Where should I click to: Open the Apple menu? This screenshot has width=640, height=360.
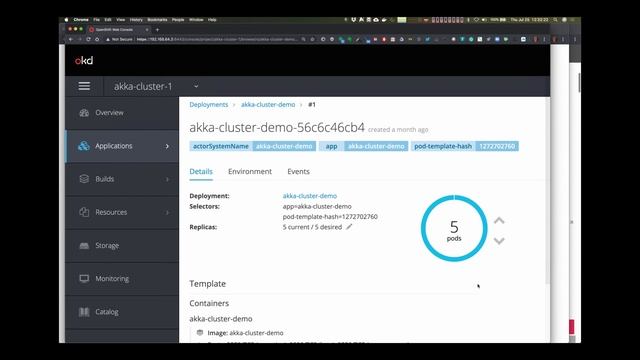click(67, 20)
